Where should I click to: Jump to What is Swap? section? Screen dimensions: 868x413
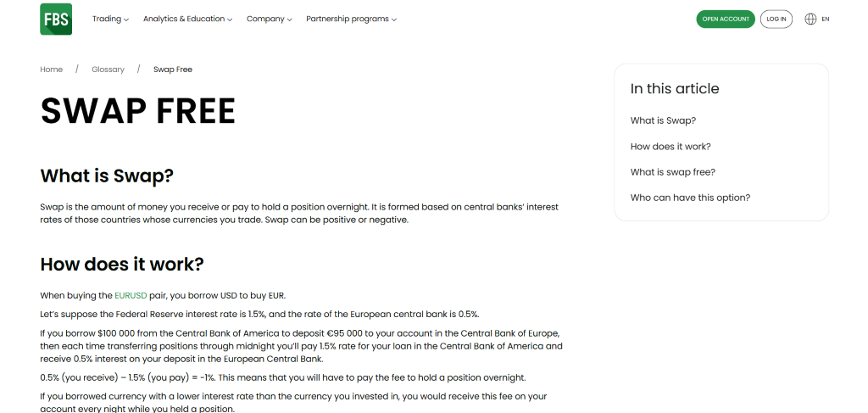click(x=663, y=120)
